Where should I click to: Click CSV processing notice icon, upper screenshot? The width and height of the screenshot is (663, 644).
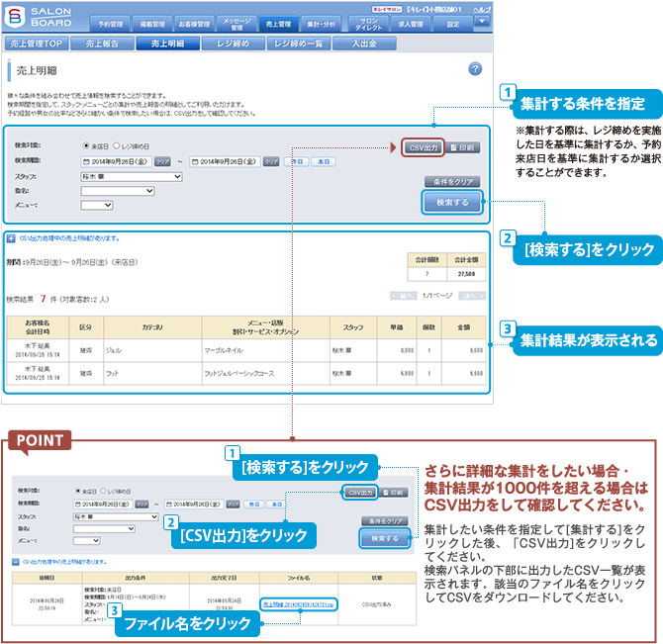point(11,238)
